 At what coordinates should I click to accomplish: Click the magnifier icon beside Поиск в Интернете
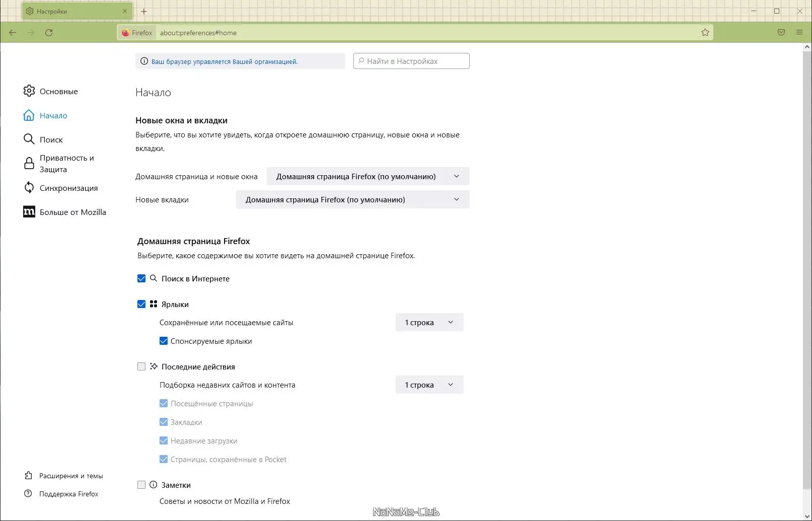pos(154,278)
